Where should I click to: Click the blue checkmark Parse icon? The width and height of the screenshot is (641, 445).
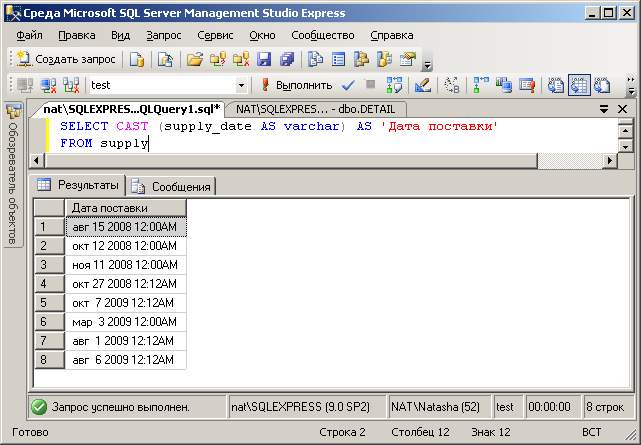(348, 85)
